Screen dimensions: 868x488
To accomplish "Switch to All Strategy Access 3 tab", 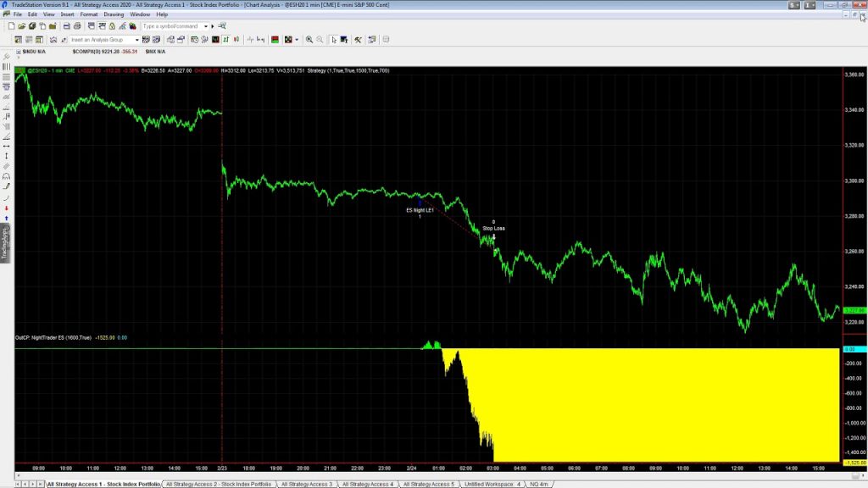I will [x=309, y=484].
